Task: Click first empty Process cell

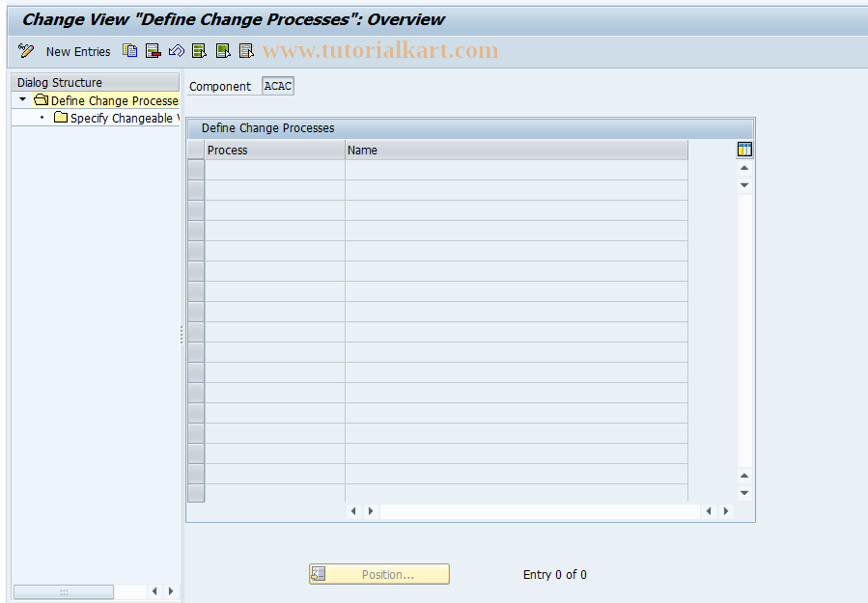Action: pos(274,170)
